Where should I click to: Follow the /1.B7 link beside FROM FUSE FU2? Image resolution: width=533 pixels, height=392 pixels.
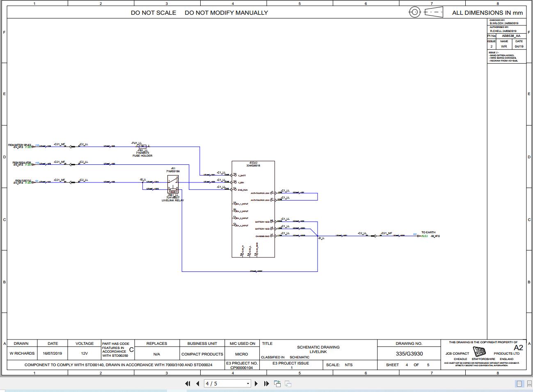tap(28, 182)
